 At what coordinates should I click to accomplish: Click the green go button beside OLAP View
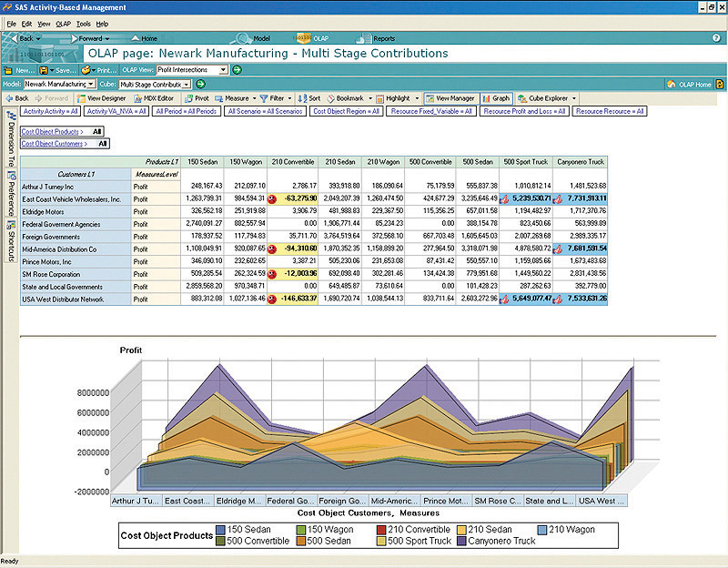(237, 70)
